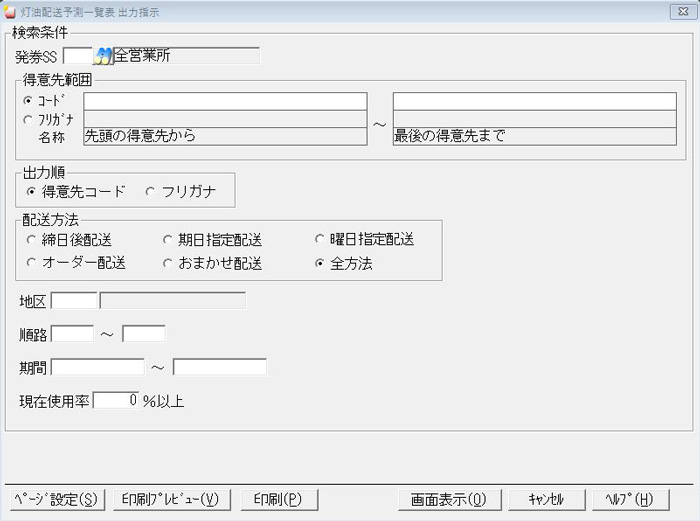The height and width of the screenshot is (521, 700).
Task: Select the コード radio button
Action: [27, 101]
